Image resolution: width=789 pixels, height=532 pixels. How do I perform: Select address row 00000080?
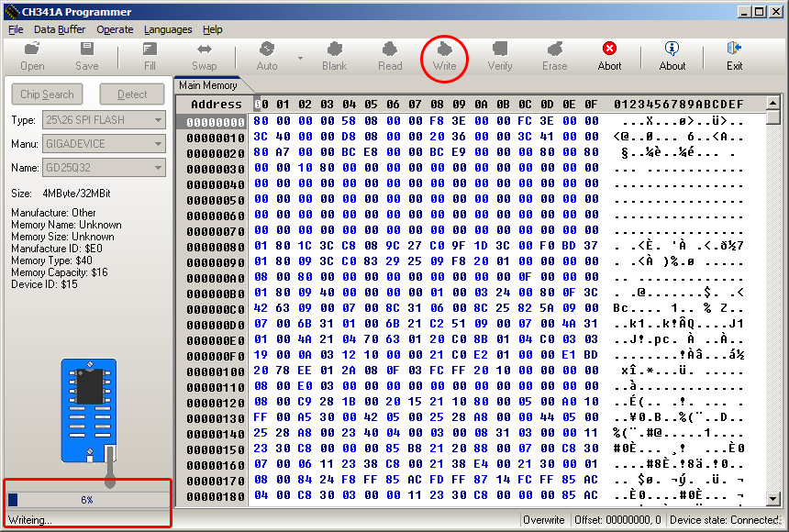216,247
